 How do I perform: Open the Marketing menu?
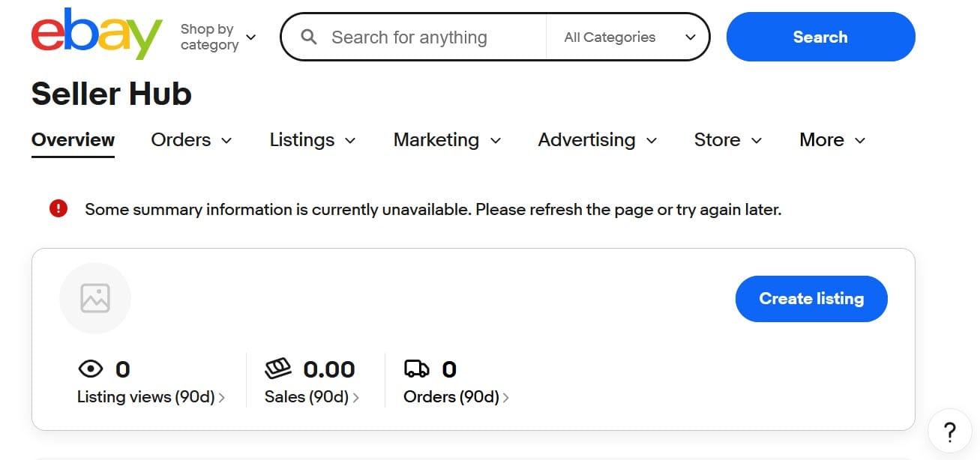[447, 140]
